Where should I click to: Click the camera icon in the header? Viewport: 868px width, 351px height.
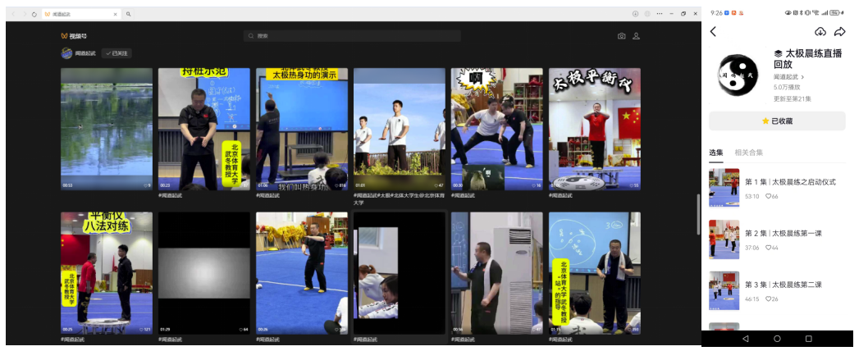click(x=621, y=36)
